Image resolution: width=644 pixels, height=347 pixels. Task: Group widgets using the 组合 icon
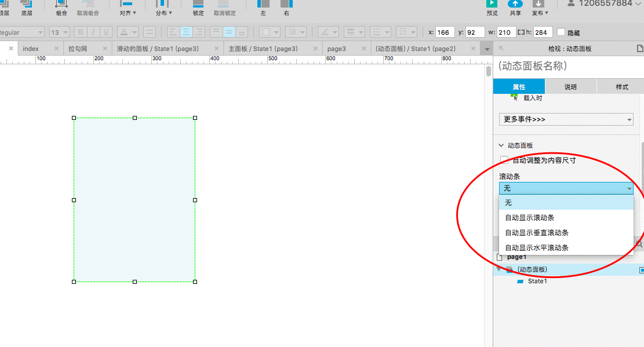(x=61, y=5)
